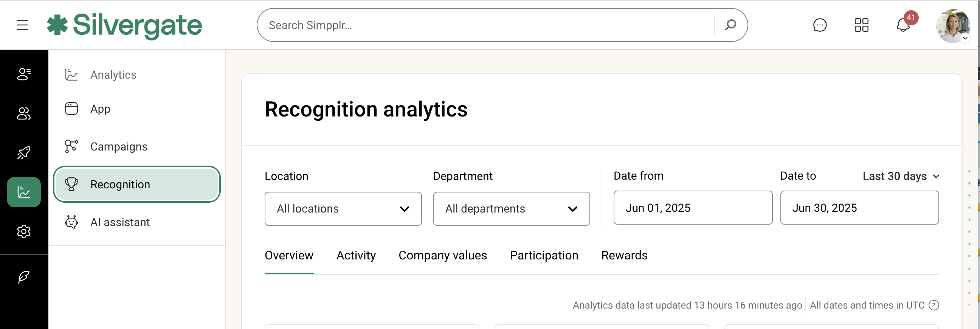Image resolution: width=980 pixels, height=329 pixels.
Task: Open notifications bell with 41 badge
Action: tap(903, 25)
